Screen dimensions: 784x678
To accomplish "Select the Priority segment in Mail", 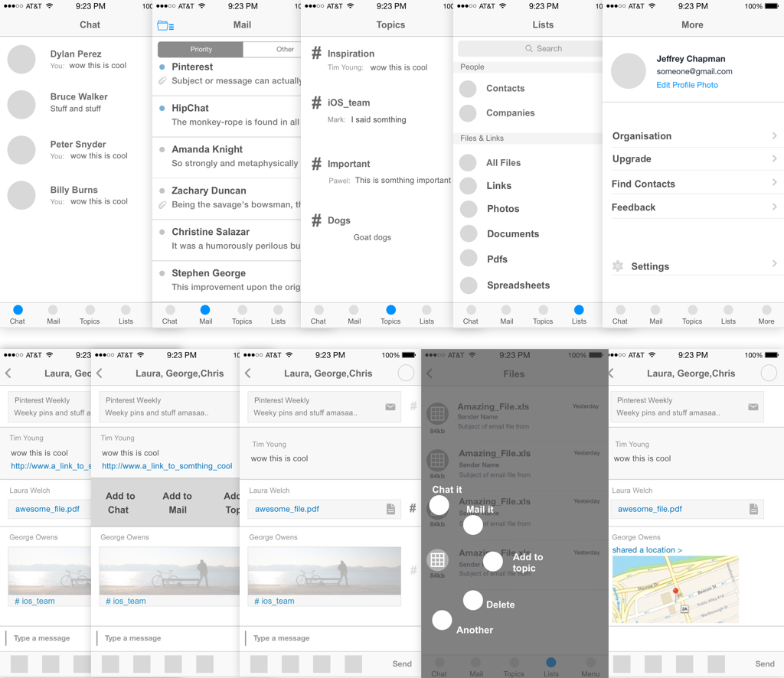I will pyautogui.click(x=201, y=49).
